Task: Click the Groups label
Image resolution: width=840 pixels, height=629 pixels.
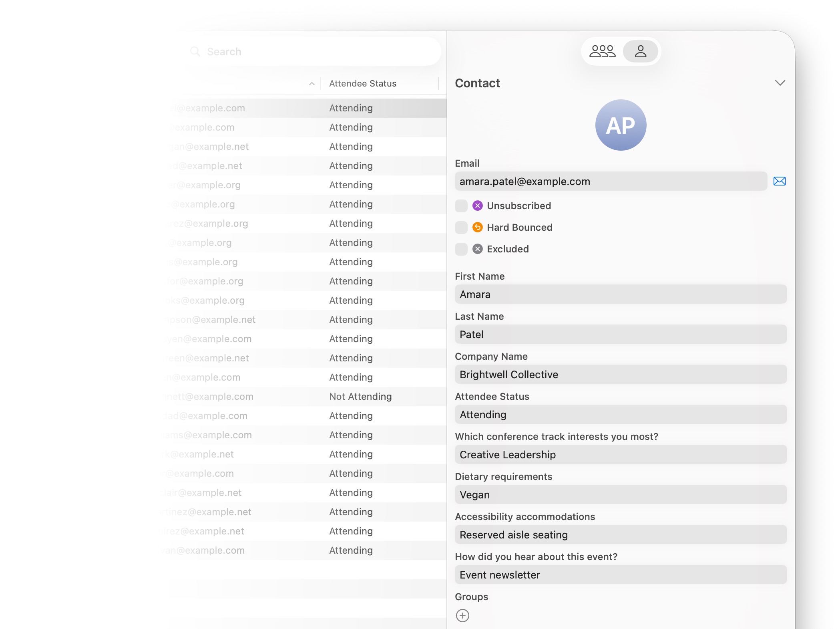Action: click(x=471, y=597)
